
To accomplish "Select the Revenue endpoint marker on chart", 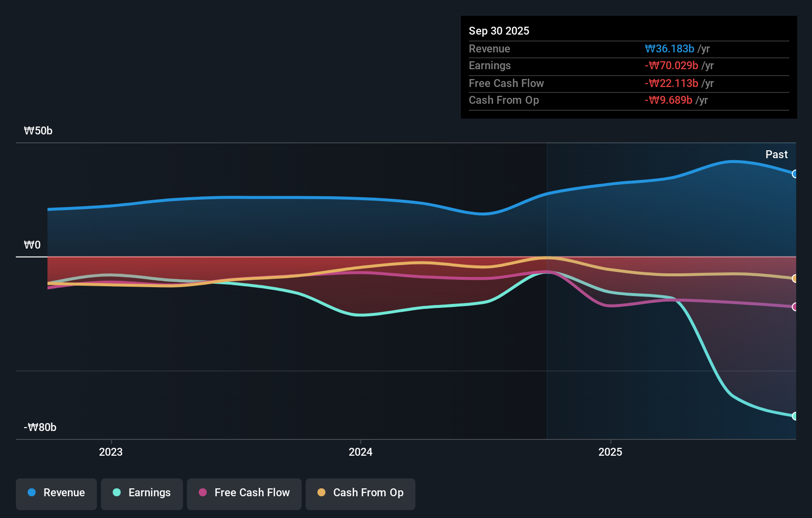I will click(795, 174).
